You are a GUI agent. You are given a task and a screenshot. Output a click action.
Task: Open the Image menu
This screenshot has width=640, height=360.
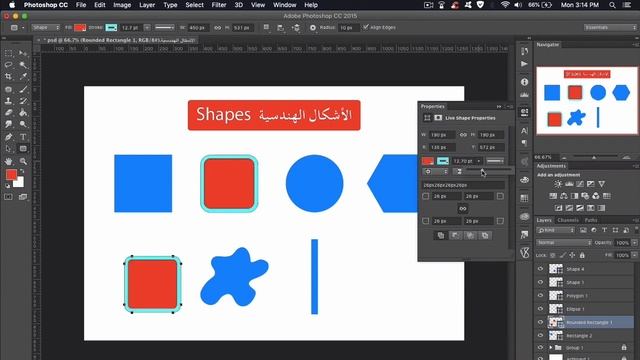(x=122, y=5)
